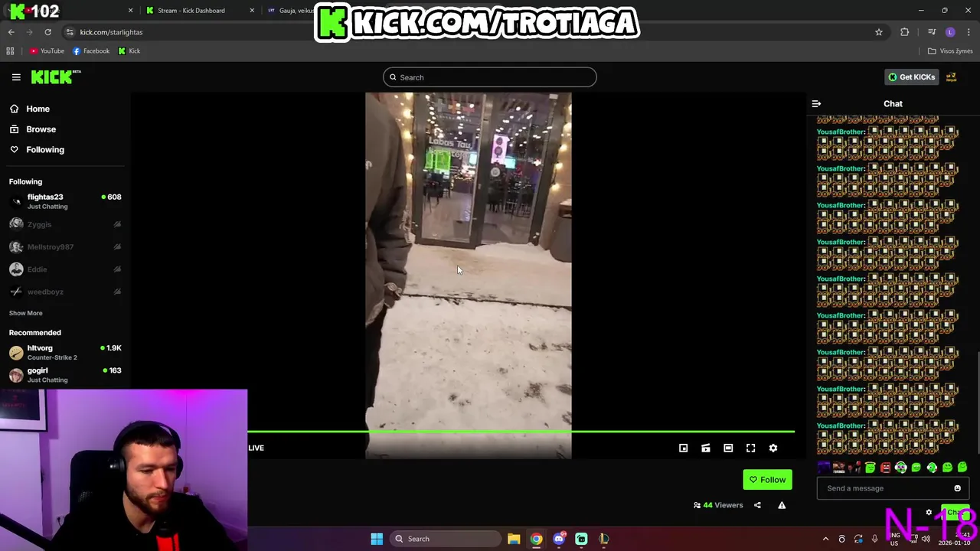Open gogirl recommended channel

[x=65, y=375]
